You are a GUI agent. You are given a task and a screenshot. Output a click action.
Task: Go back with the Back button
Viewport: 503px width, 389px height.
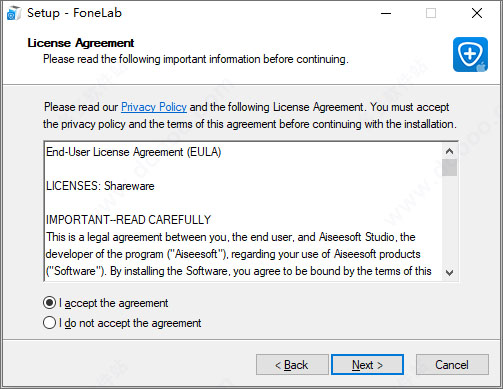click(x=292, y=365)
